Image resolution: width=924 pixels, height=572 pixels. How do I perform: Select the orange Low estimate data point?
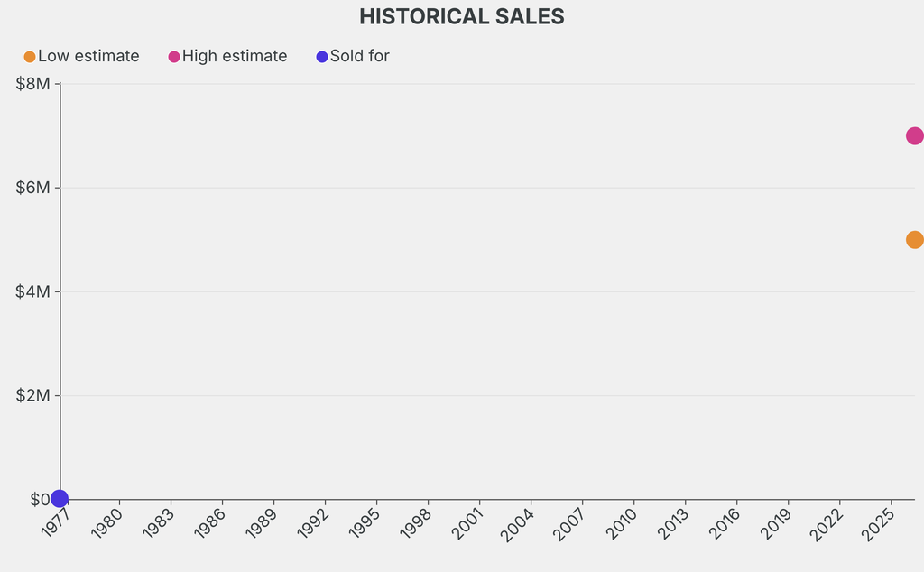coord(914,240)
